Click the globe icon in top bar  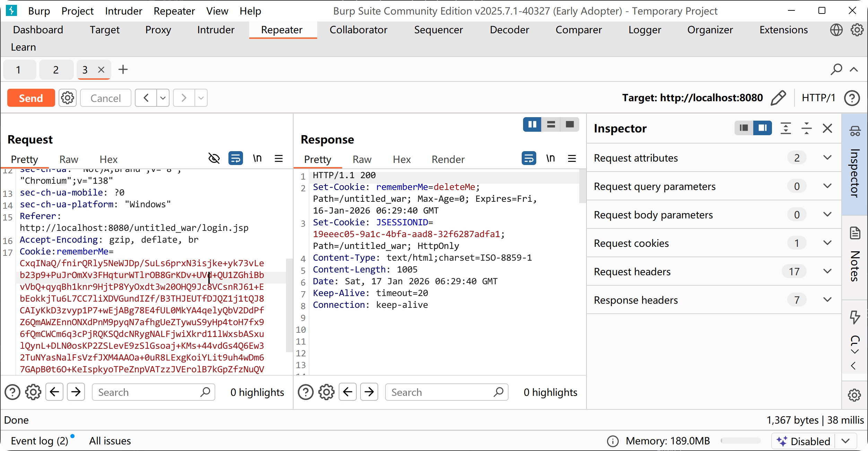(836, 30)
